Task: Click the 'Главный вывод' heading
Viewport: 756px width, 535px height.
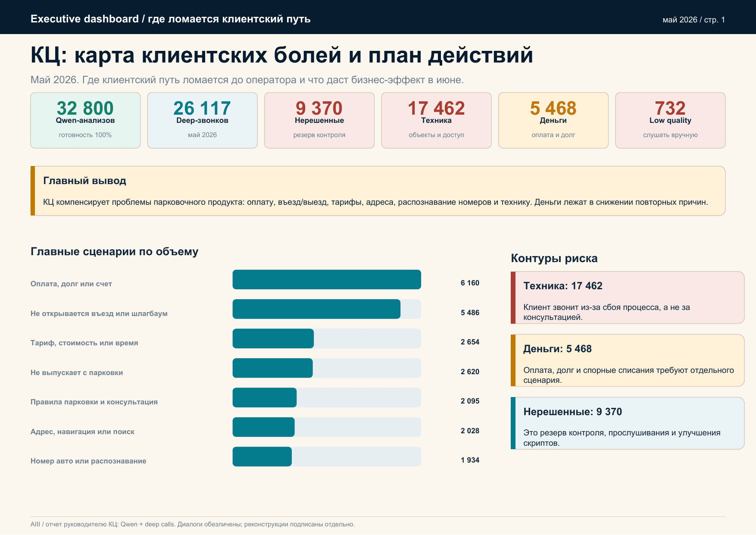Action: tap(84, 181)
